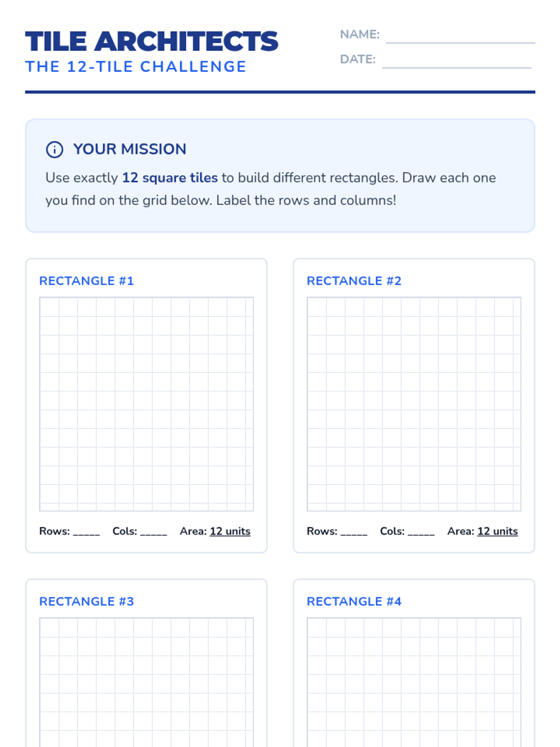Click inside the Rectangle #3 drawing grid
The image size is (560, 747).
(x=147, y=682)
